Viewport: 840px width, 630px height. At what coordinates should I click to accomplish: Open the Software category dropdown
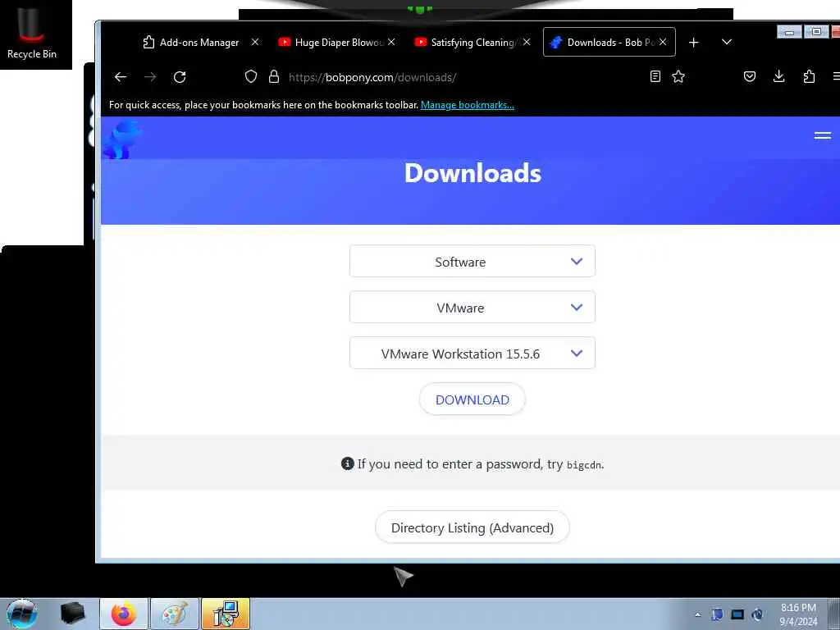(x=472, y=262)
